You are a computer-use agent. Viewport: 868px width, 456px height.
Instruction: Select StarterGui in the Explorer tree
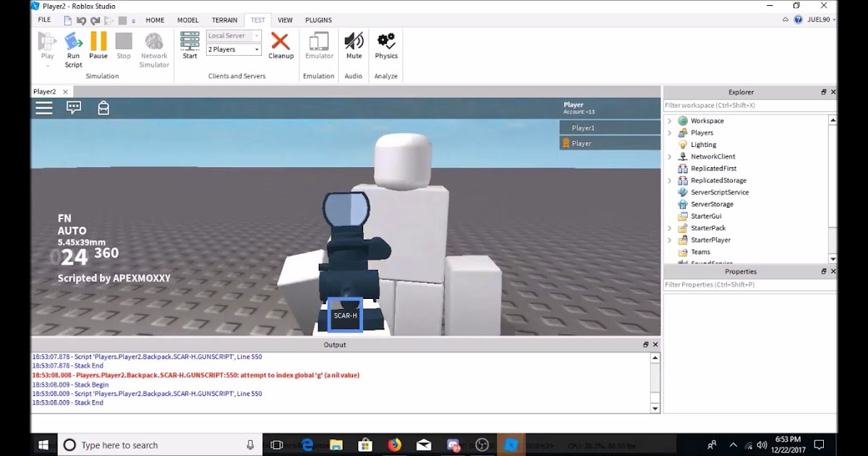706,216
